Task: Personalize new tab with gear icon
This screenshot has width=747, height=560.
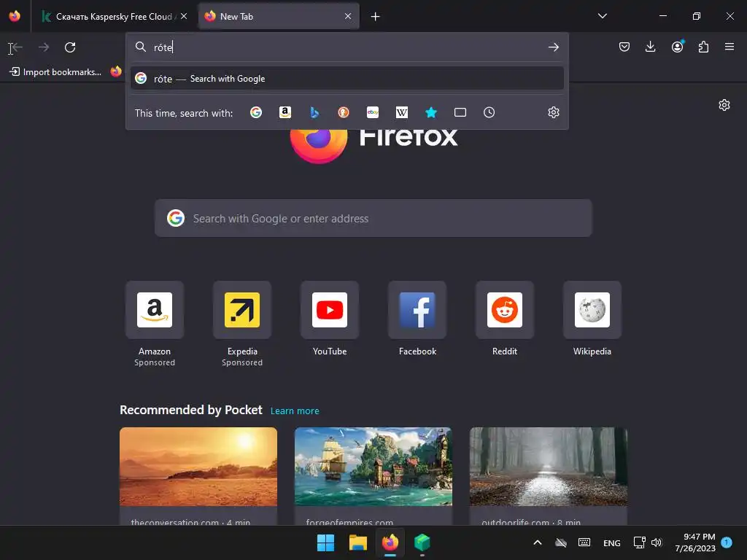Action: 724,105
